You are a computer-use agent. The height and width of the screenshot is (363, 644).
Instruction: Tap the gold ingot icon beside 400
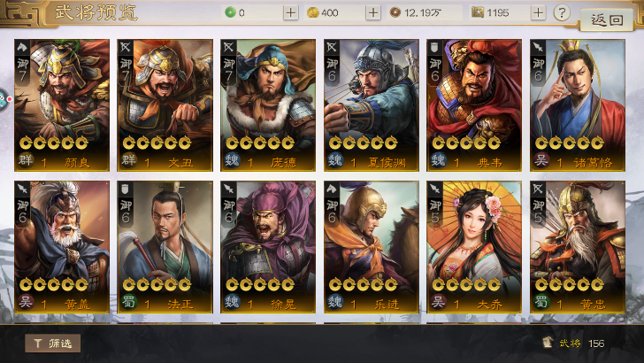[313, 12]
